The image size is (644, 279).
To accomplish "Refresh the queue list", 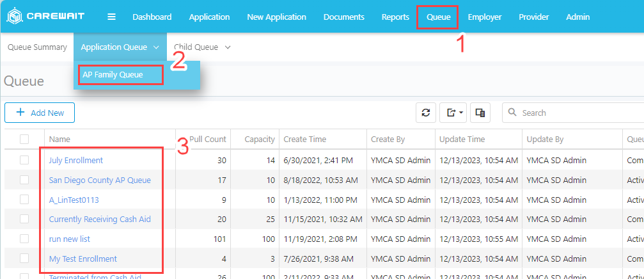I will point(425,113).
